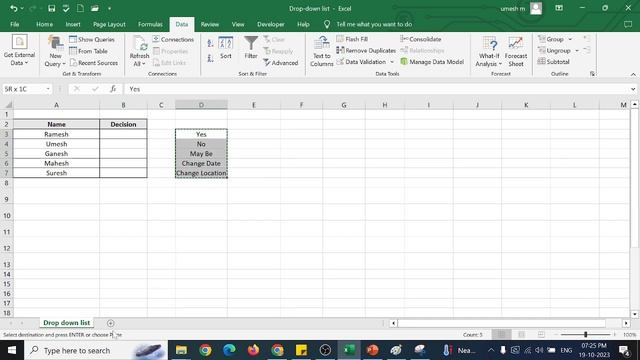Click the Group outline button
Screen dimensions: 640x360
click(x=551, y=39)
